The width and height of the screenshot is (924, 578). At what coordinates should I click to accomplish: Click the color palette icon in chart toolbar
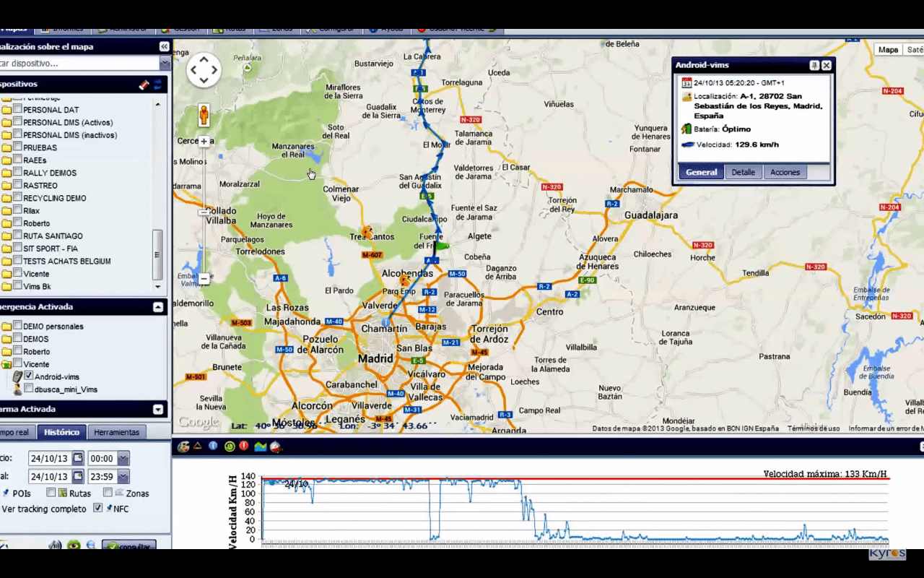[183, 447]
